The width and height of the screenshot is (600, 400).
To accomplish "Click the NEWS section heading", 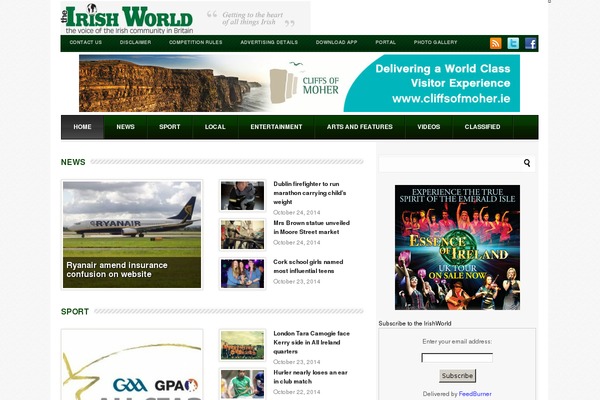I will tap(73, 162).
